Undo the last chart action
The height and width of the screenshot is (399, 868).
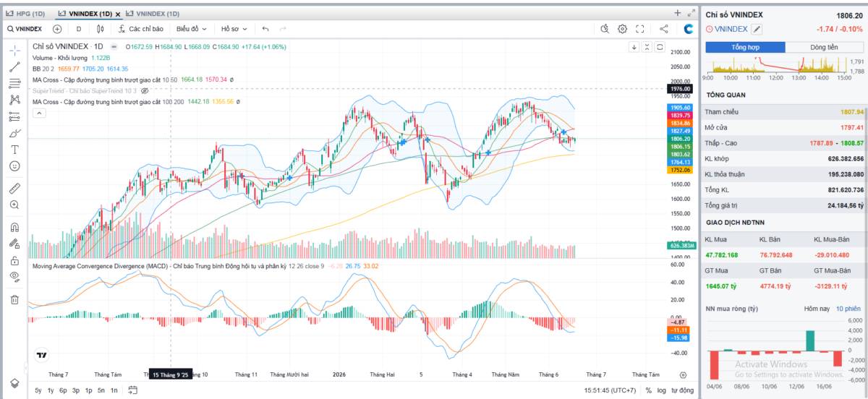[265, 29]
